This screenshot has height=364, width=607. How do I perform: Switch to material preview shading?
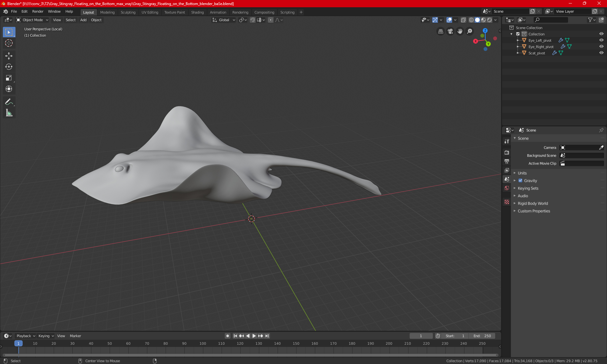(x=483, y=20)
